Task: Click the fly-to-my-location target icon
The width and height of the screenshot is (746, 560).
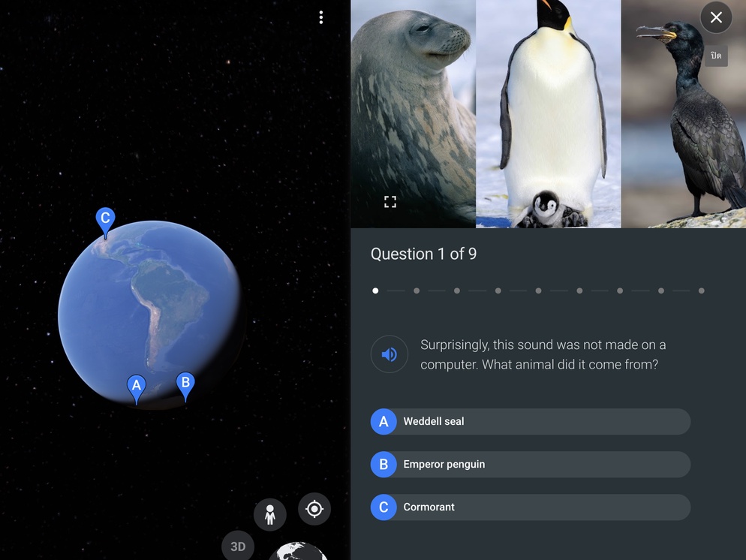Action: 314,509
